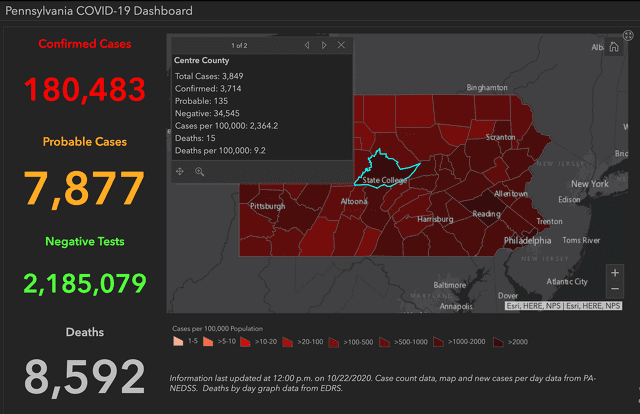The width and height of the screenshot is (640, 414).
Task: Close the Centre County popup
Action: [341, 45]
